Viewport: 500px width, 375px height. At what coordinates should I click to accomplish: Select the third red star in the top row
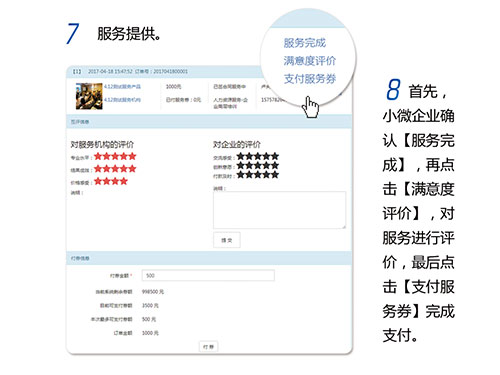pyautogui.click(x=115, y=156)
